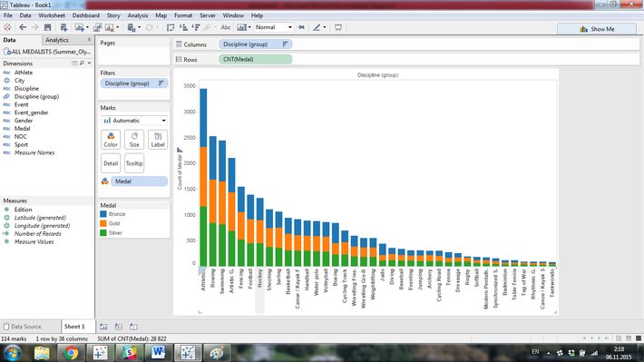Image resolution: width=644 pixels, height=362 pixels.
Task: Click the Label marks card button
Action: tap(158, 140)
